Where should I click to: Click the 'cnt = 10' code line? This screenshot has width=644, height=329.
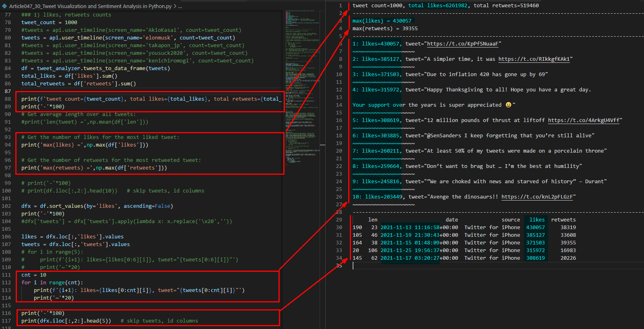pyautogui.click(x=34, y=275)
